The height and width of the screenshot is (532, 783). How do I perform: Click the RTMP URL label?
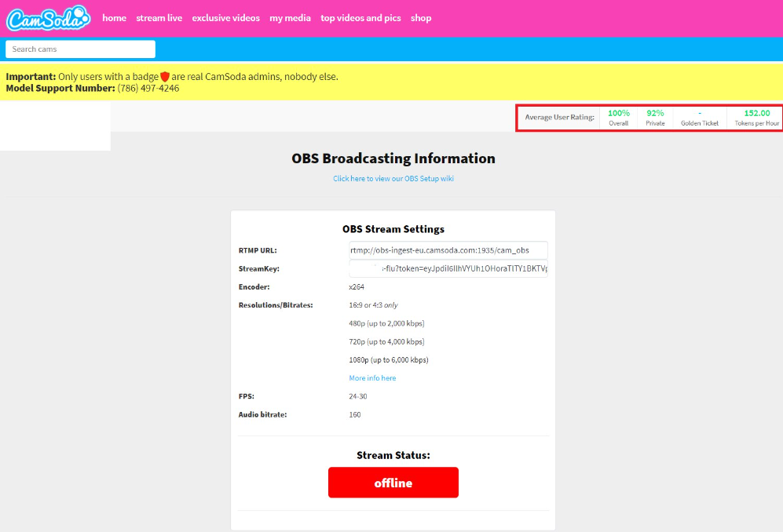(x=258, y=250)
